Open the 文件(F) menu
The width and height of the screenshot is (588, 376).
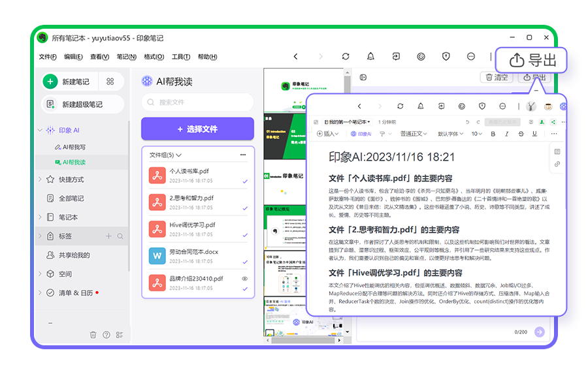tap(48, 57)
